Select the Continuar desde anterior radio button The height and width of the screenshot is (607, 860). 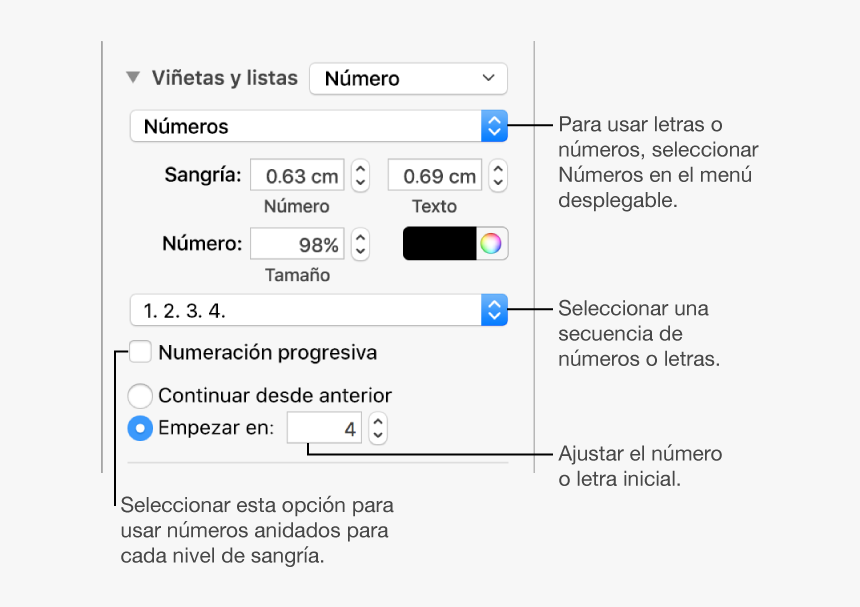[140, 395]
